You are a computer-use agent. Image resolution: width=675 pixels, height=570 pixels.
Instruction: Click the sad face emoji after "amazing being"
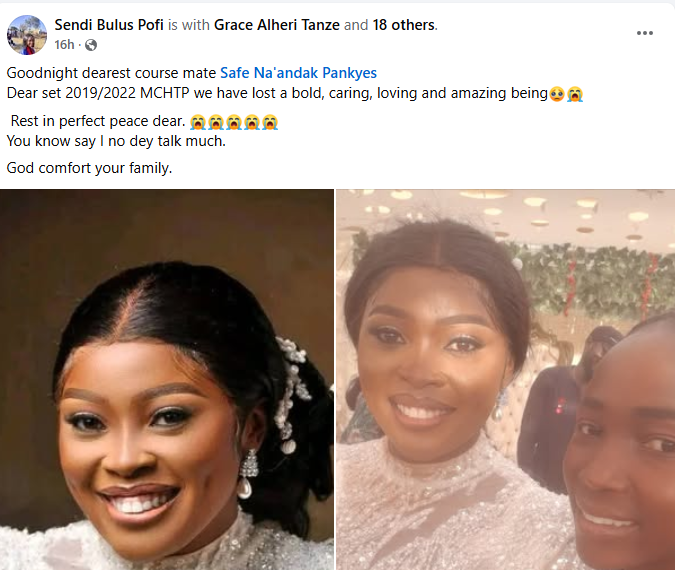556,94
